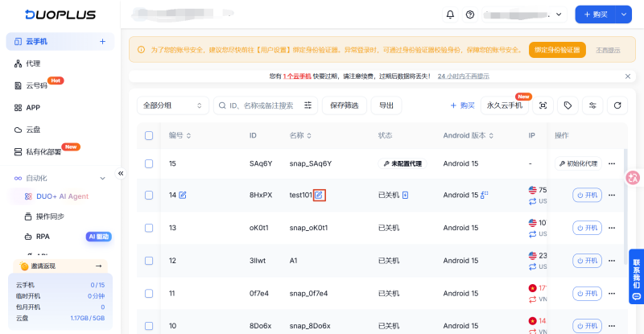Open the tag management icon
The image size is (644, 334).
(x=568, y=105)
